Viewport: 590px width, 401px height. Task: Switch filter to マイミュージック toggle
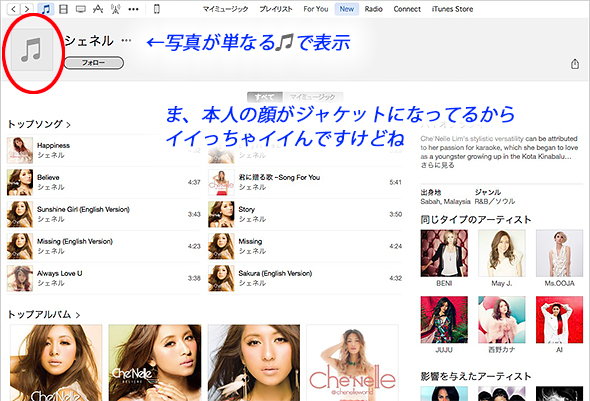(x=313, y=97)
